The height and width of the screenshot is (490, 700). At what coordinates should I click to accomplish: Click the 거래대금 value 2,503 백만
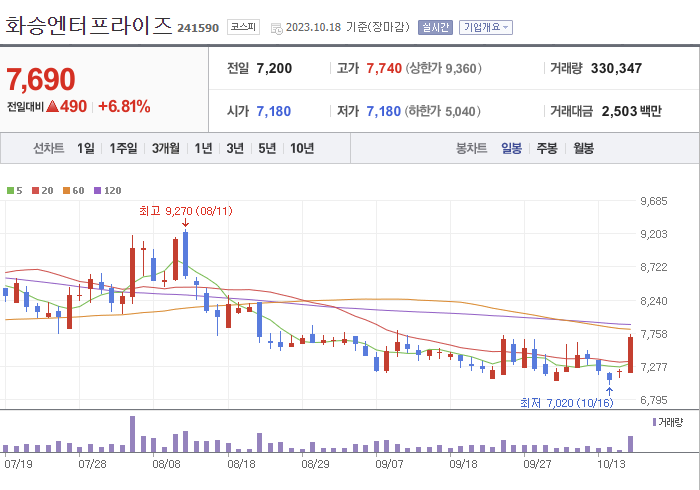tap(632, 111)
